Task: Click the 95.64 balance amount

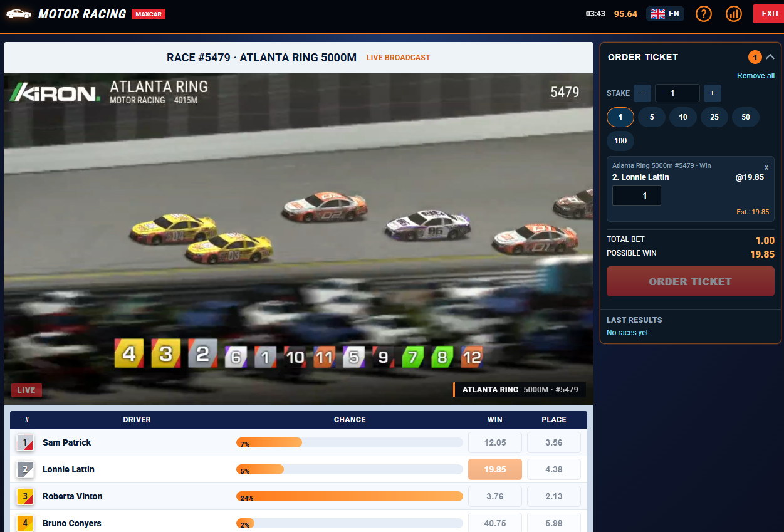Action: click(x=625, y=14)
